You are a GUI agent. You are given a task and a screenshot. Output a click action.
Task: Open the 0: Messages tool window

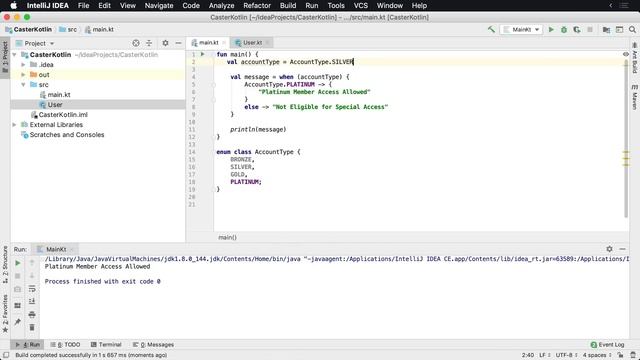[x=153, y=344]
